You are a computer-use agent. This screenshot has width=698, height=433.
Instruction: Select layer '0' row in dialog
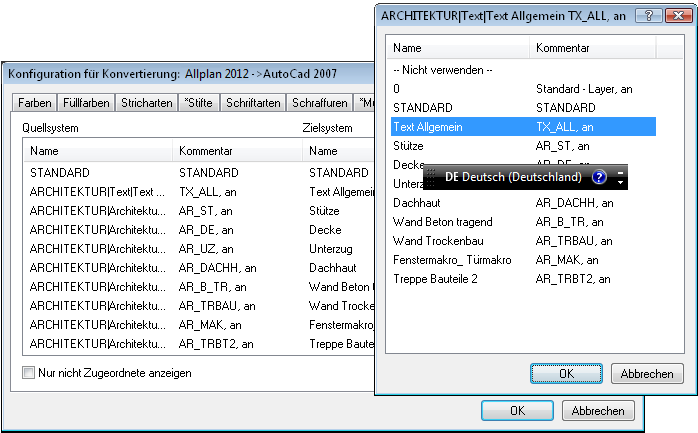click(x=523, y=89)
